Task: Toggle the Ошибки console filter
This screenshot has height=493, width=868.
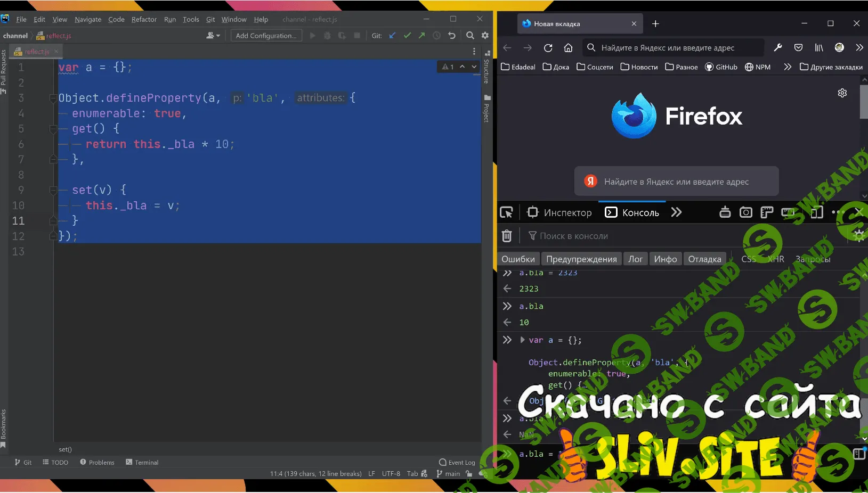Action: [x=518, y=259]
